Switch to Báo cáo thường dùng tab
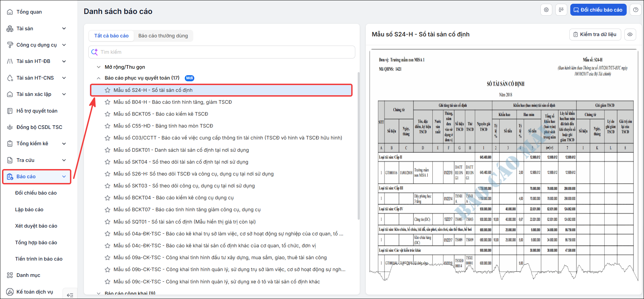 [163, 36]
